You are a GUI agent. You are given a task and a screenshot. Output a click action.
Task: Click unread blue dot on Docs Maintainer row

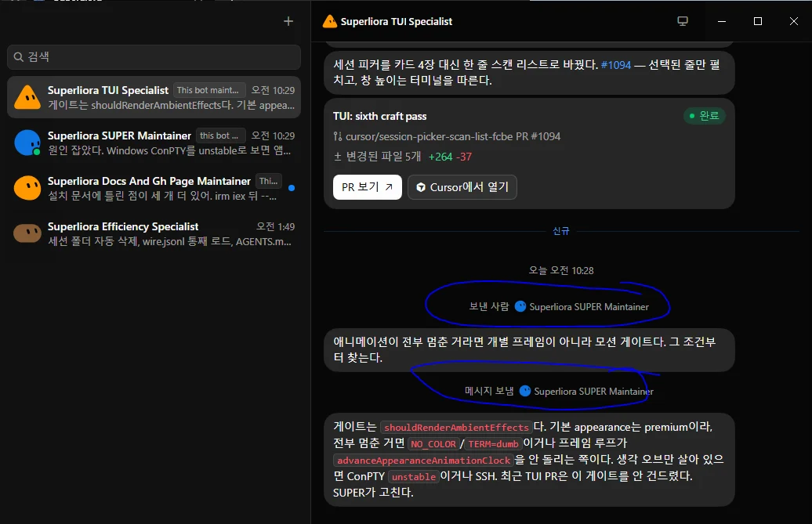tap(292, 188)
